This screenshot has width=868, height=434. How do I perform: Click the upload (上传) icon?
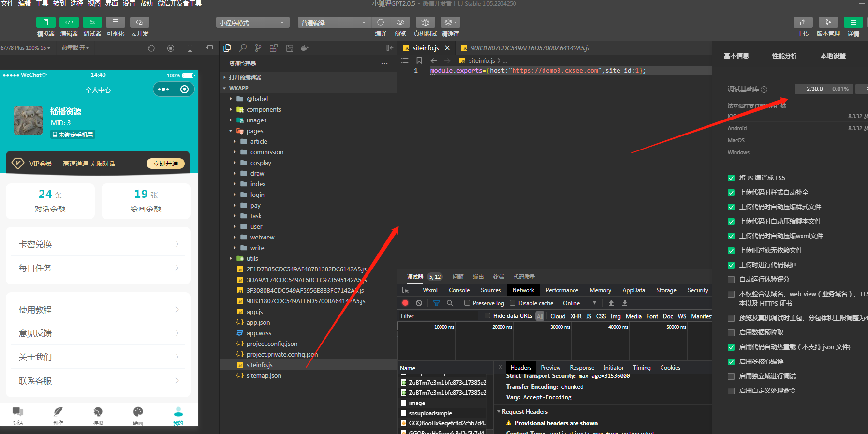click(803, 22)
